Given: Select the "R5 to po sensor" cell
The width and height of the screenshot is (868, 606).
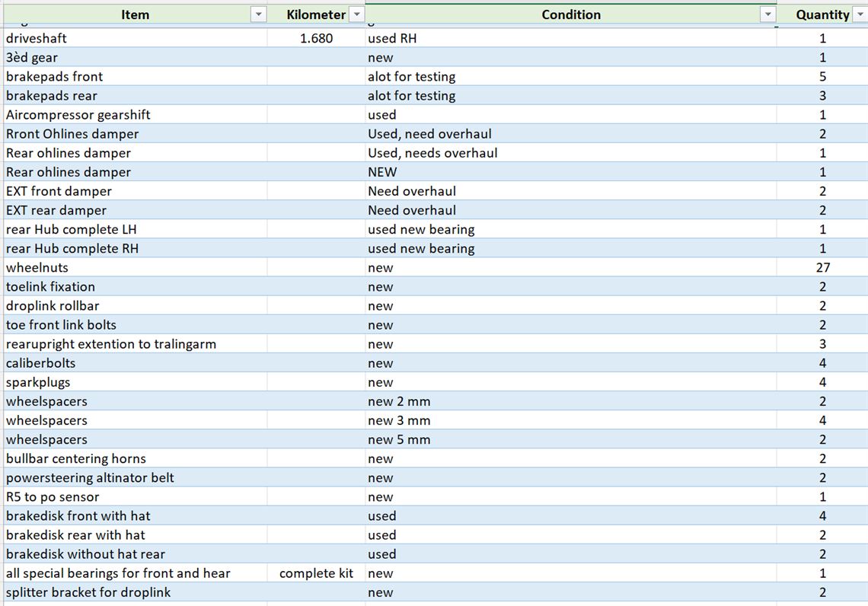Looking at the screenshot, I should (x=136, y=497).
